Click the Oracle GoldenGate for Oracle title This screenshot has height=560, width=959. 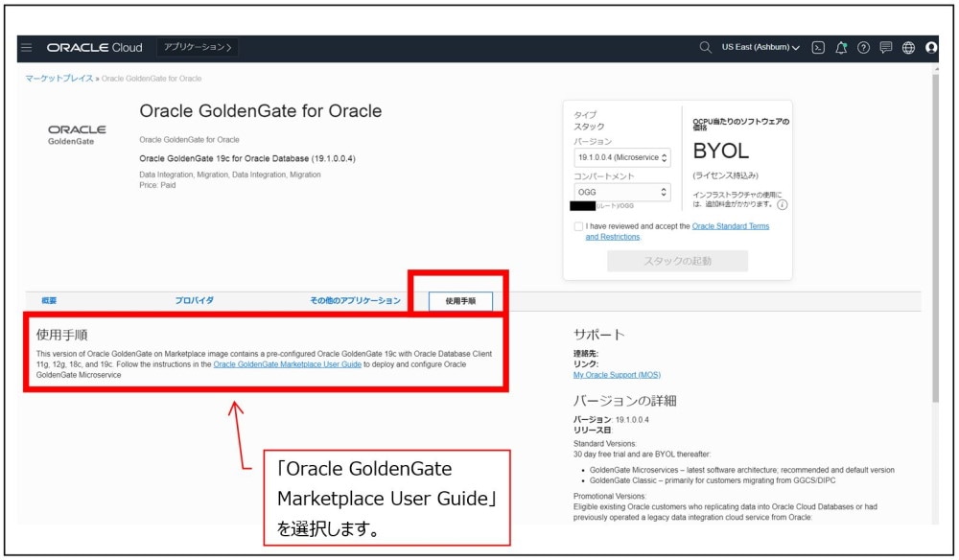point(261,111)
